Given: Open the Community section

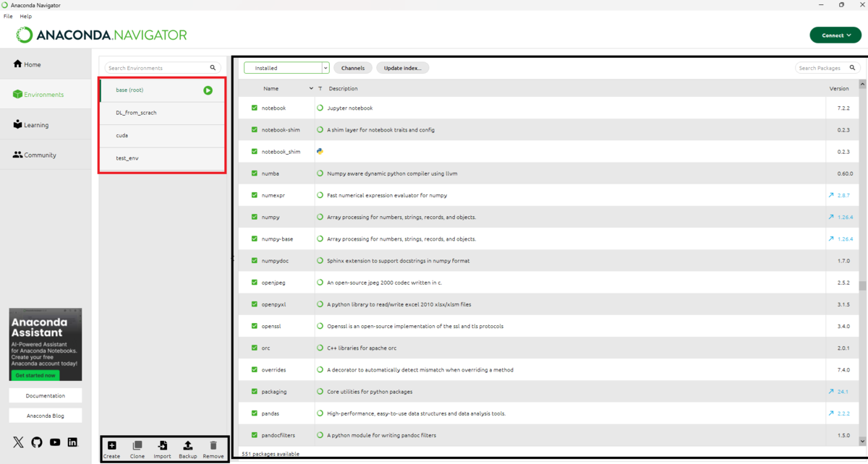Looking at the screenshot, I should pyautogui.click(x=46, y=155).
